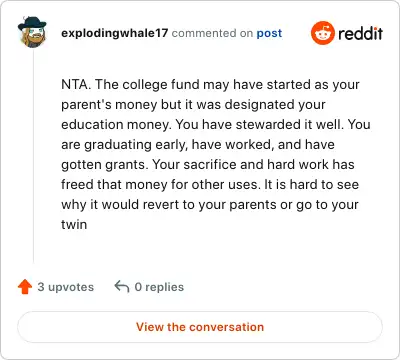Image resolution: width=400 pixels, height=360 pixels.
Task: Click the orange upvote arrow icon
Action: [x=25, y=287]
